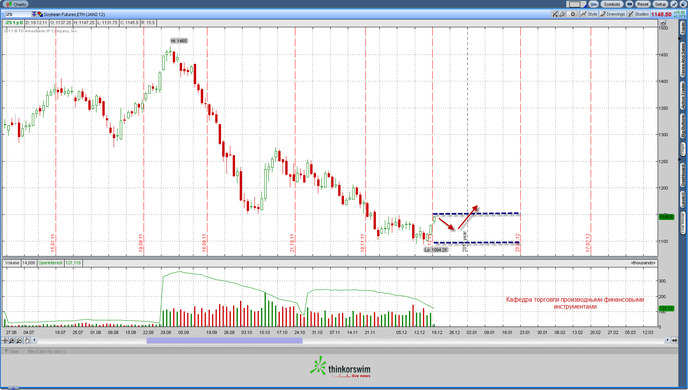Screen dimensions: 688x390
Task: Click the zoom out magnifier icon
Action: [19, 340]
